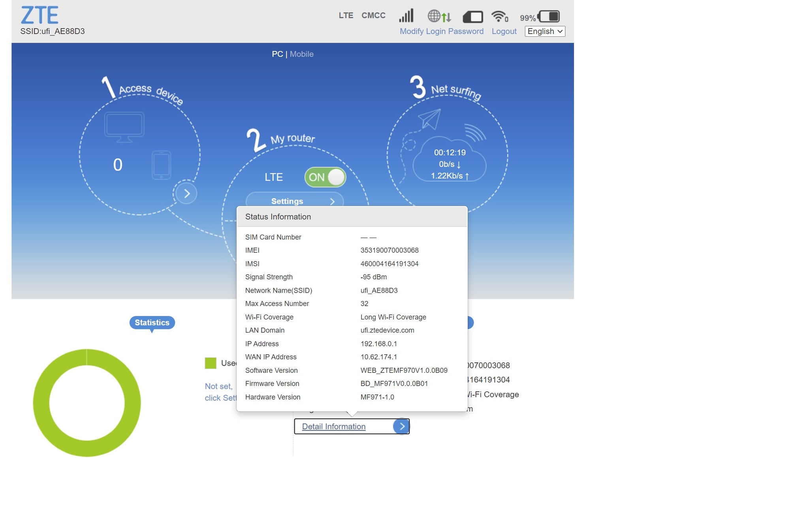Click the ZTE logo icon

(39, 15)
